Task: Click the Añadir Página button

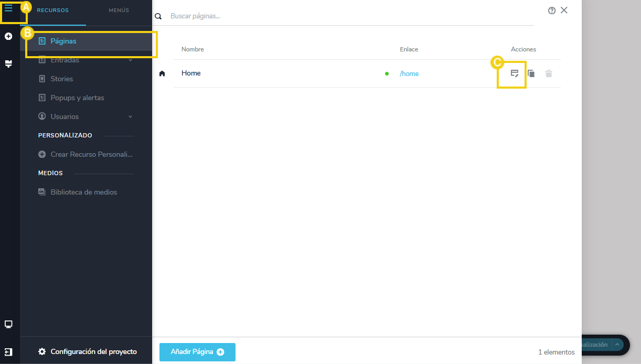Action: click(197, 352)
